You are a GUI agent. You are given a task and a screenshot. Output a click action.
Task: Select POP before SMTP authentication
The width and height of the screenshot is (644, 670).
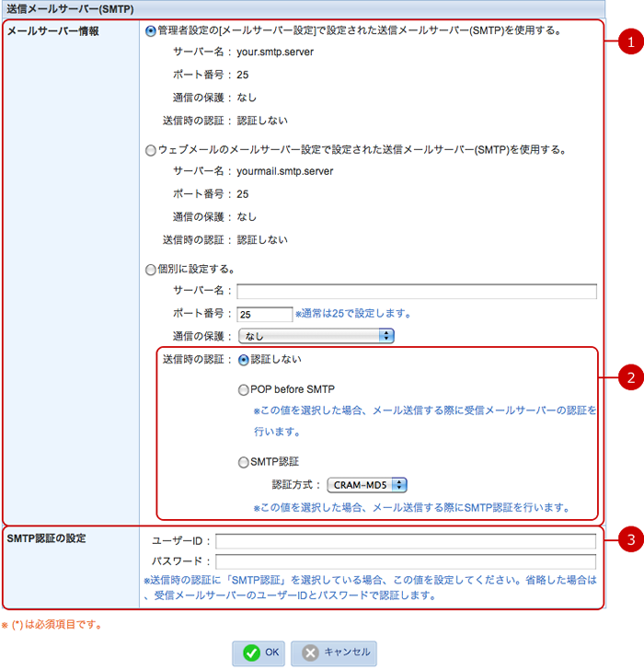tap(244, 389)
